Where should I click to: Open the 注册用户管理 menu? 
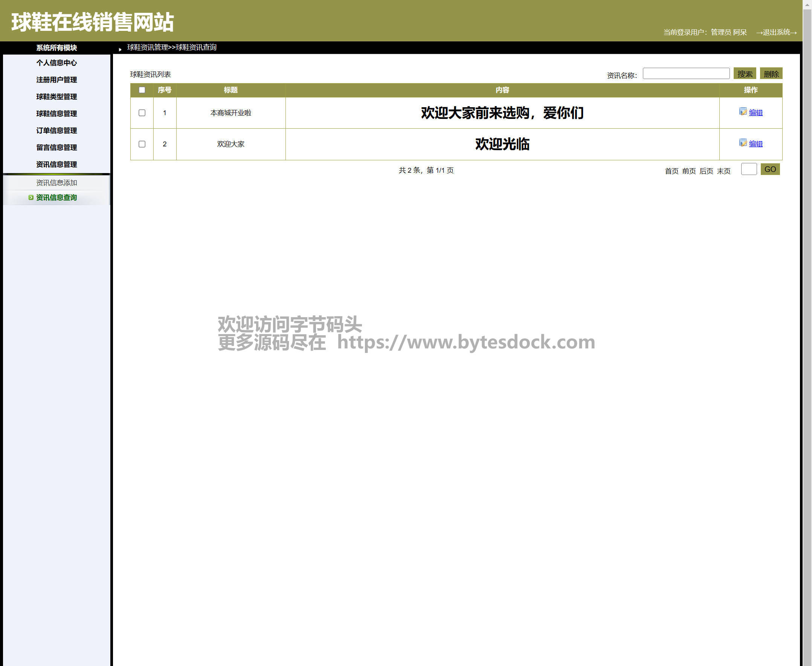click(x=56, y=80)
